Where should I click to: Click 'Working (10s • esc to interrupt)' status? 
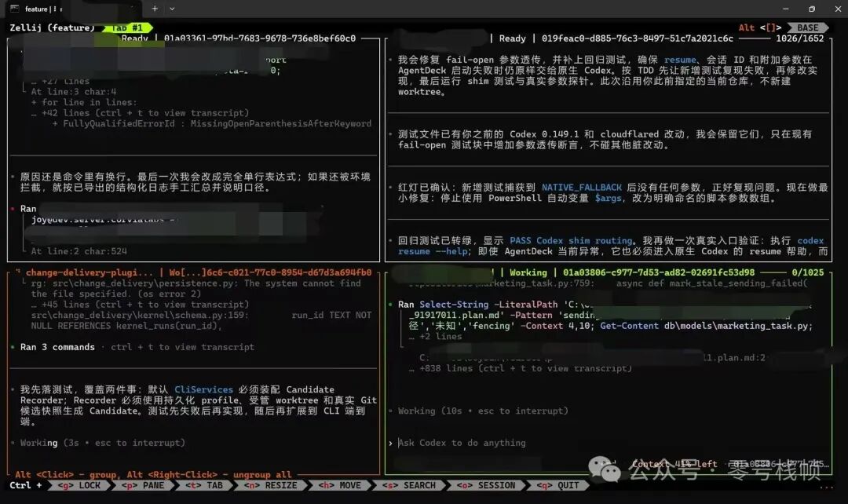(x=483, y=411)
